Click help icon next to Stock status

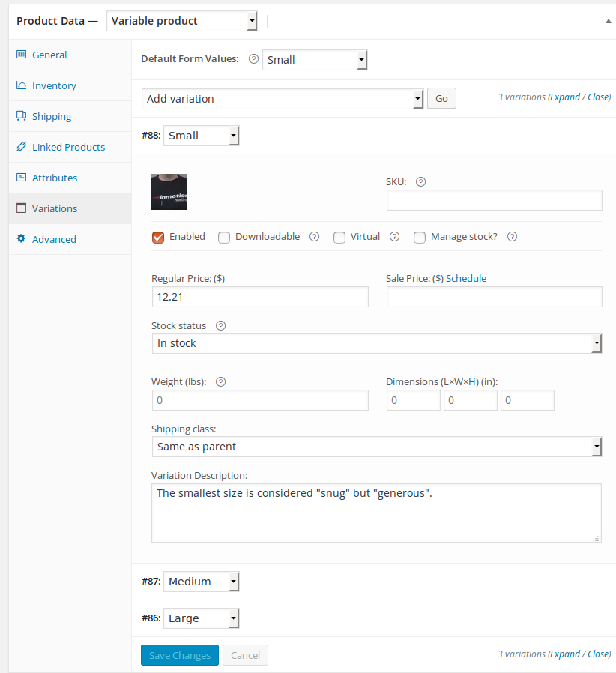pos(220,326)
